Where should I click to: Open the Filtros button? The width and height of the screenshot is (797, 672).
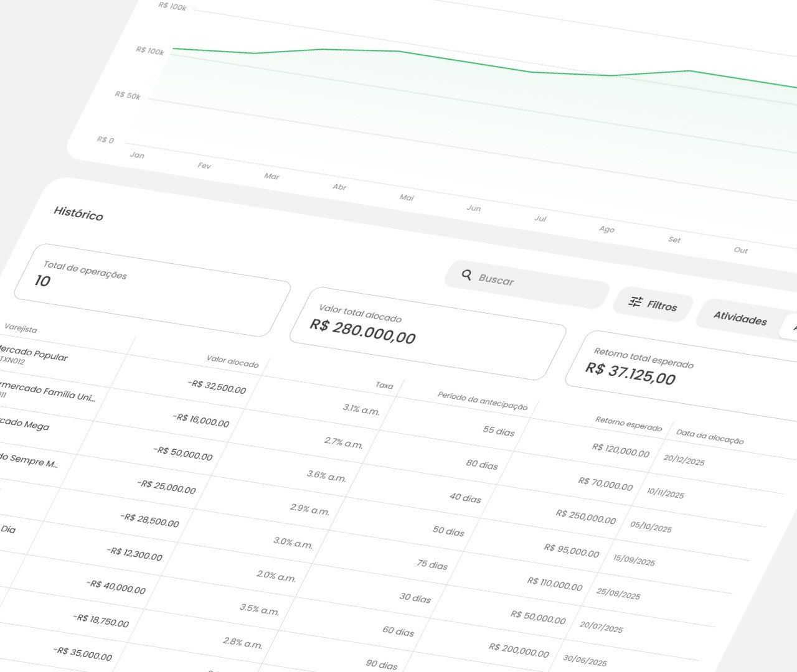pyautogui.click(x=653, y=304)
